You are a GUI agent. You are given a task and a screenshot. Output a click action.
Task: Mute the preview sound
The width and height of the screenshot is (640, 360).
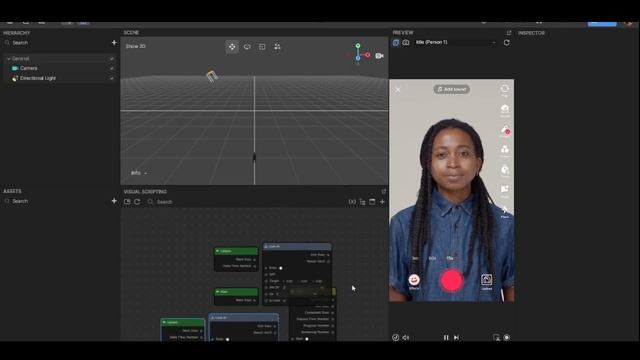pos(406,338)
